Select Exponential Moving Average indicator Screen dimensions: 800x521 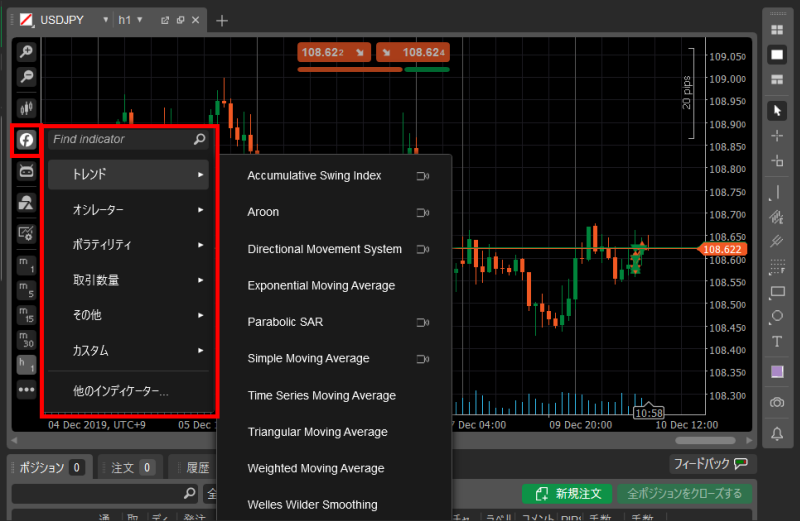[321, 286]
